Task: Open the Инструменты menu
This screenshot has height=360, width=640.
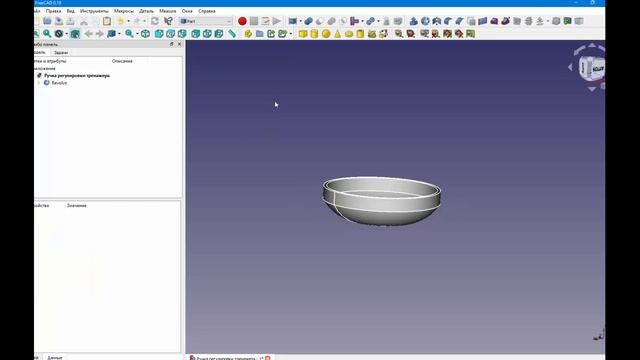Action: pos(94,11)
